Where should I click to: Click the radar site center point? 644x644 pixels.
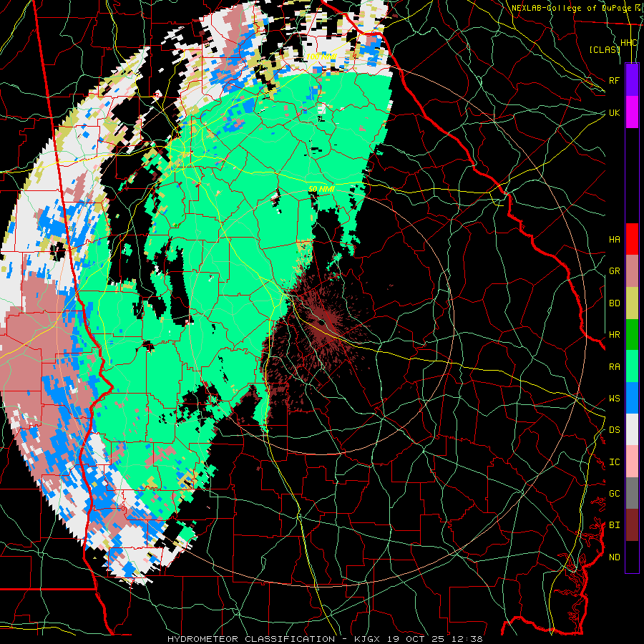click(x=321, y=322)
